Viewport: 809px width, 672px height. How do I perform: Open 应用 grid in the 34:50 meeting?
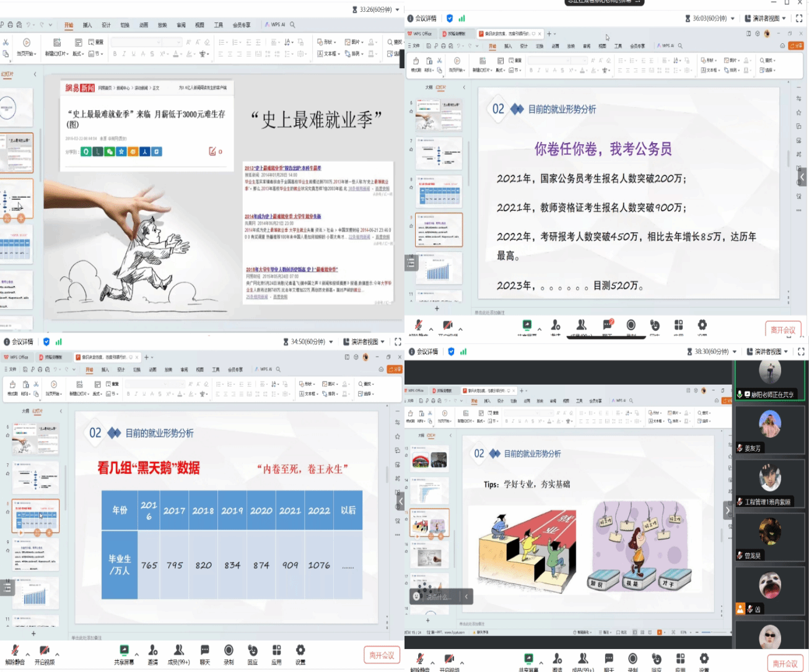coord(276,650)
